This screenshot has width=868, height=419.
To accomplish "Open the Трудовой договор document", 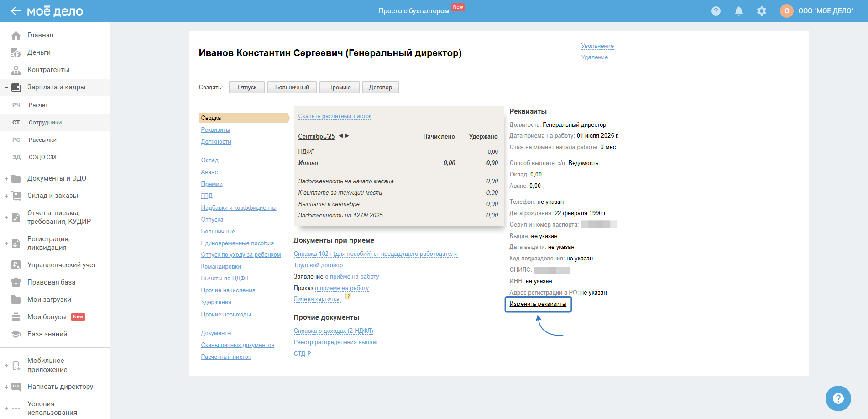I will [318, 265].
